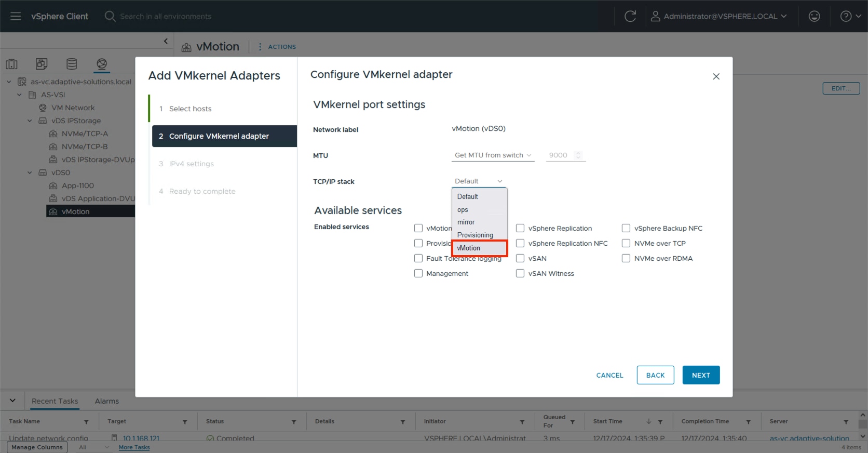
Task: Open the Get MTU from switch dropdown
Action: coord(493,155)
